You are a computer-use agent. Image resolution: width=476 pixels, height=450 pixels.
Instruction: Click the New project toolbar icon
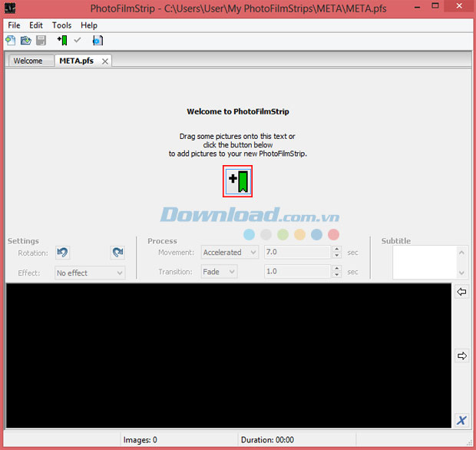pyautogui.click(x=11, y=41)
